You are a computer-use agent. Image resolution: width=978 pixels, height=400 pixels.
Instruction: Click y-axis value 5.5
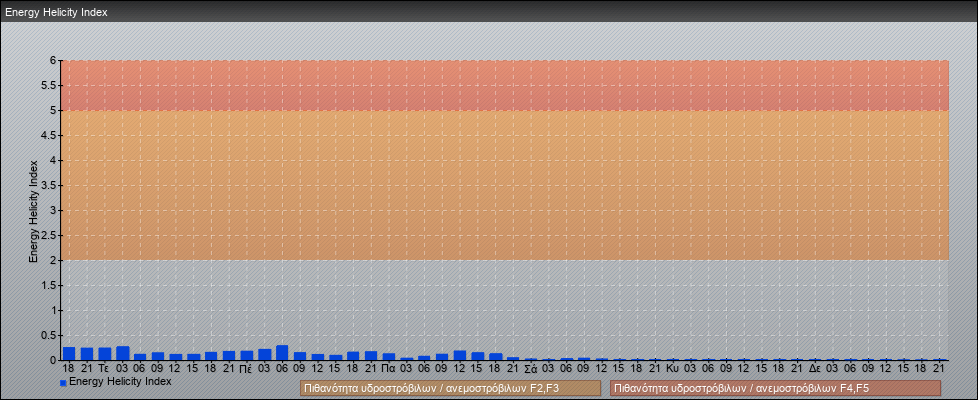coord(49,85)
